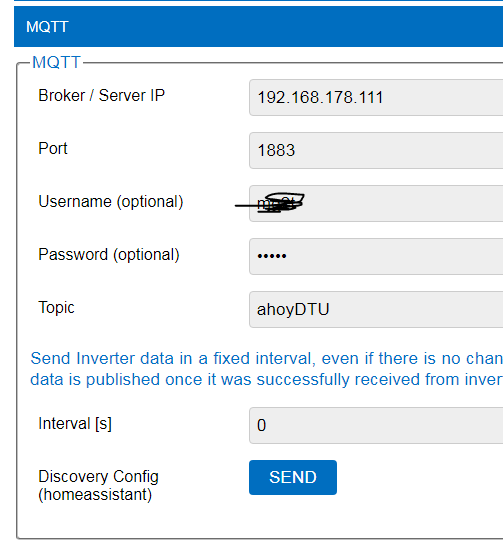
Task: Click the "Send Inverter data" description line
Action: click(x=266, y=358)
